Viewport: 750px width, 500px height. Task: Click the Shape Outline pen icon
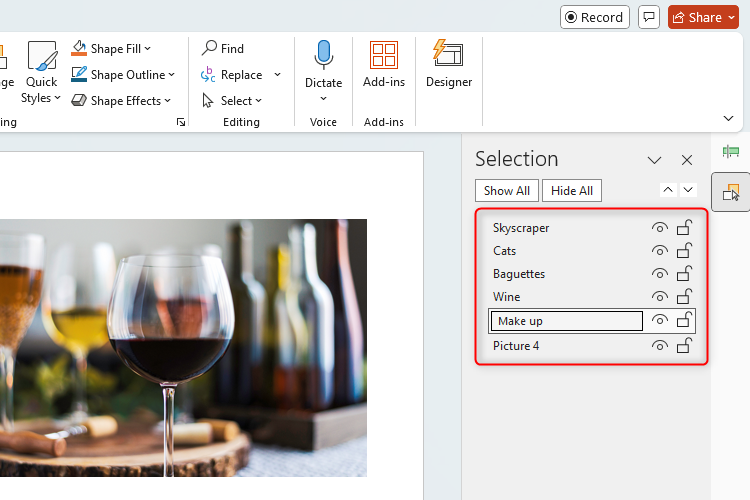click(x=79, y=74)
